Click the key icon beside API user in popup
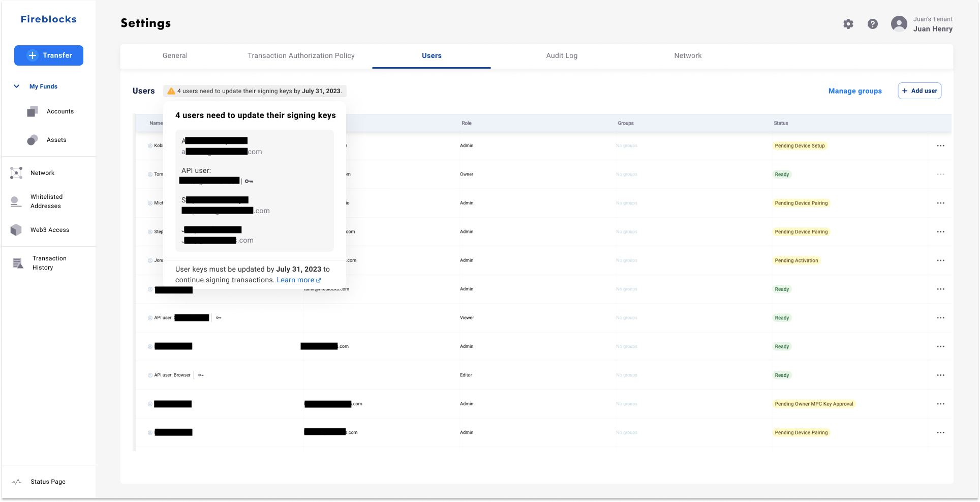 coord(249,181)
